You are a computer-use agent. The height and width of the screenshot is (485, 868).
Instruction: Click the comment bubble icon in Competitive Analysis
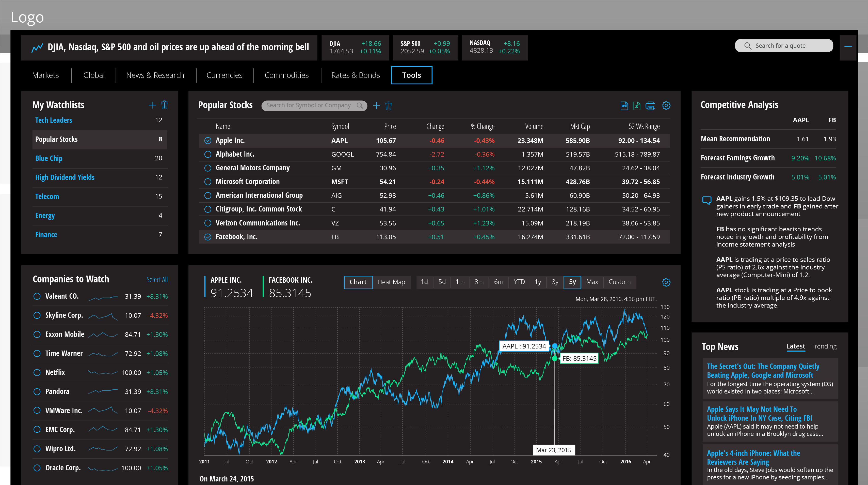[x=706, y=200]
